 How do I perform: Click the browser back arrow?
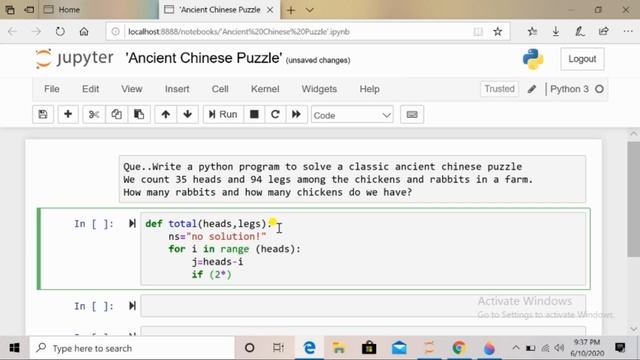[x=12, y=31]
